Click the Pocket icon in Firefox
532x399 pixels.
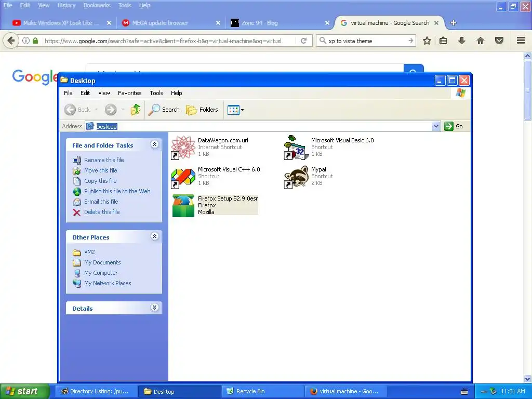[x=499, y=41]
